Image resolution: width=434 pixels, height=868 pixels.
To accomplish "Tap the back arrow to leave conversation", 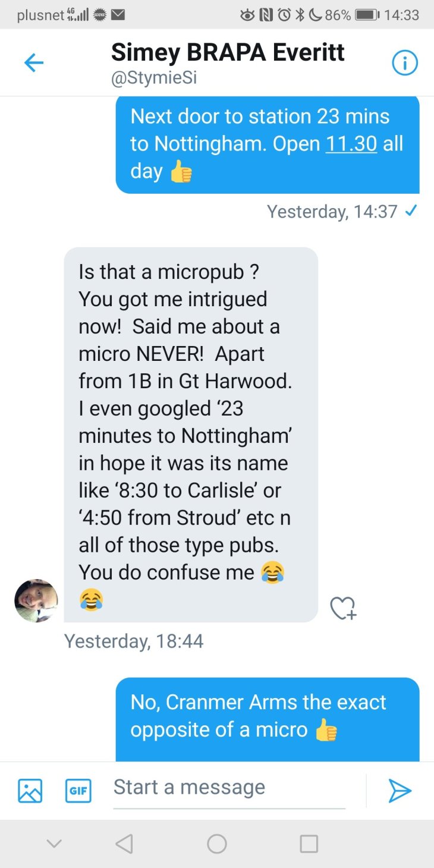I will pos(34,62).
